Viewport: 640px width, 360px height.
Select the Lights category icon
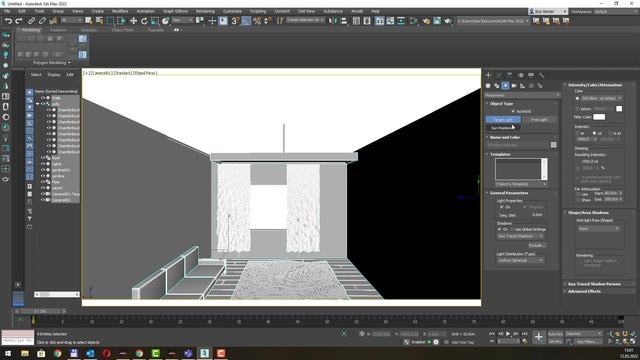505,86
